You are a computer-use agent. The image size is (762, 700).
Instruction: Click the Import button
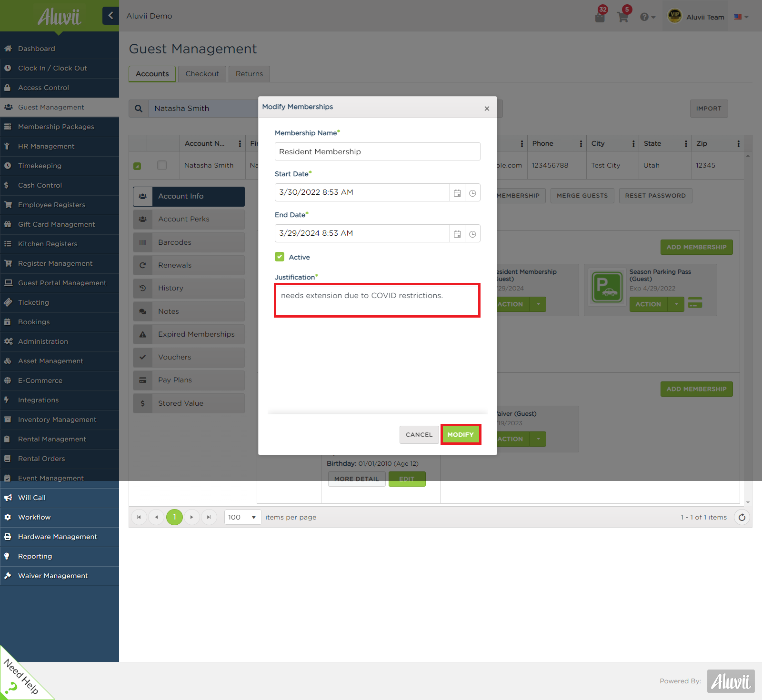(709, 109)
